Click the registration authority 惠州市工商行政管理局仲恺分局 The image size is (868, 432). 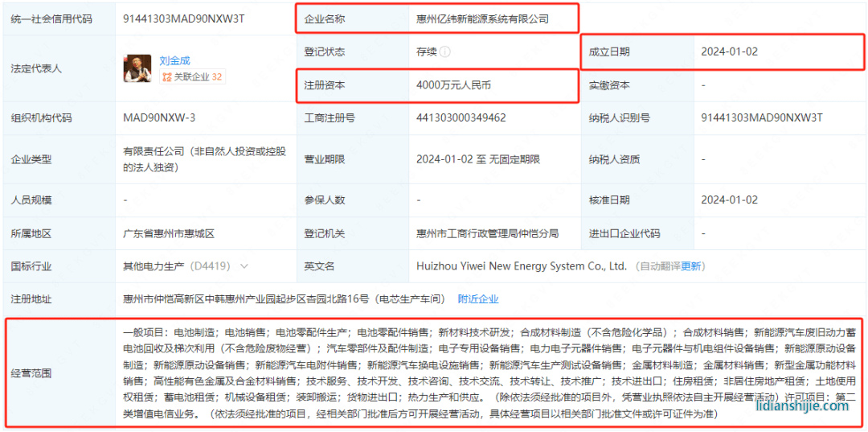point(487,233)
